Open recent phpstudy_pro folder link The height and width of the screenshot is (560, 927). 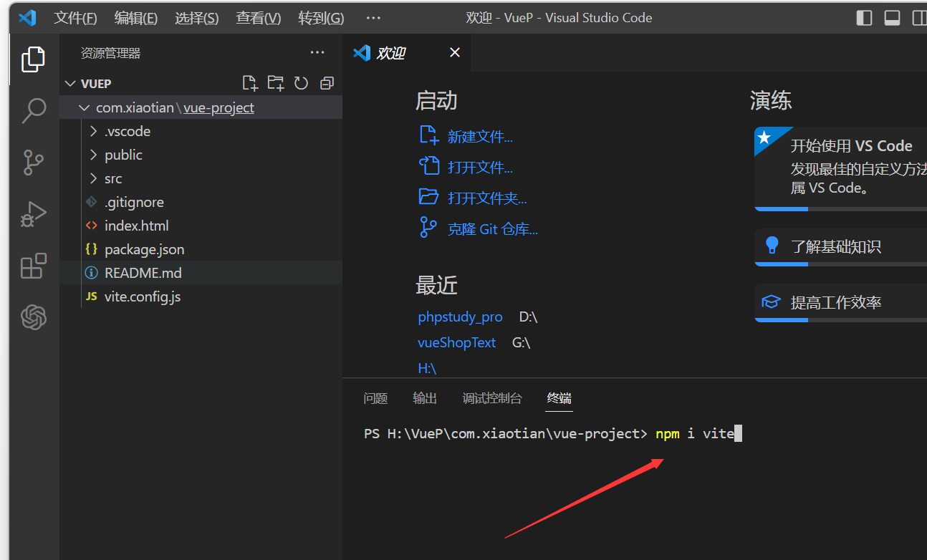(x=460, y=317)
